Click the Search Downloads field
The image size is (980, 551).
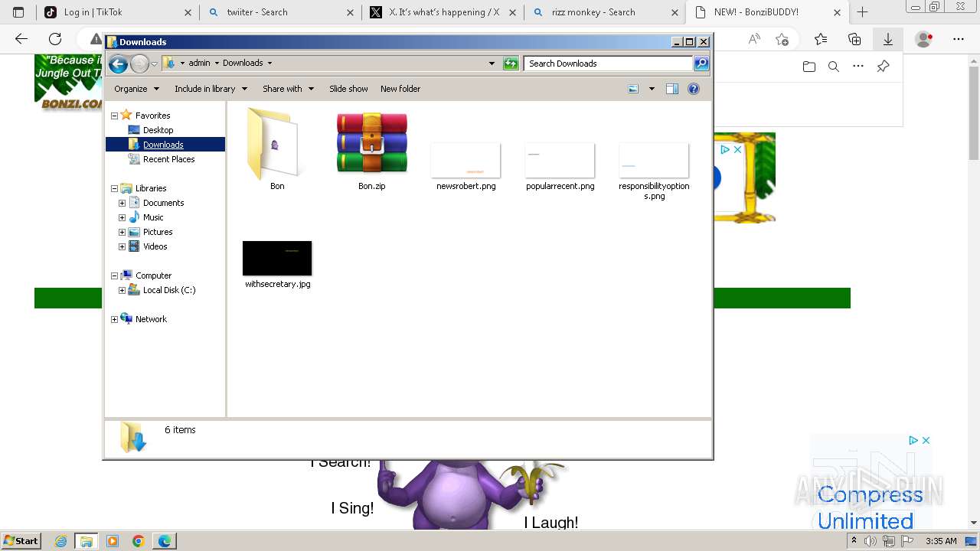pyautogui.click(x=609, y=64)
